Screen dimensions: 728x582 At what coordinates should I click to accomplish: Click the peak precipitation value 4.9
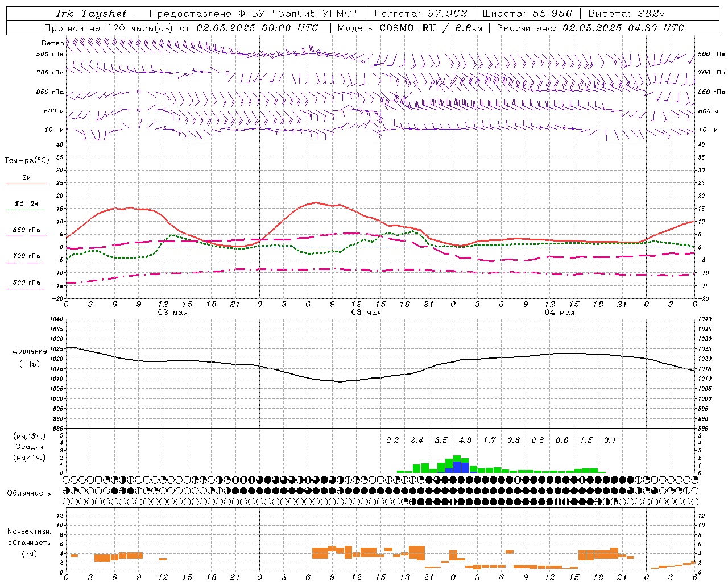465,440
